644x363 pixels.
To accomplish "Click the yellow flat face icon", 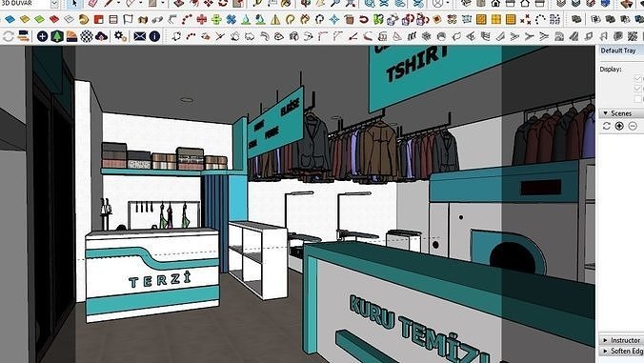I will [x=25, y=19].
